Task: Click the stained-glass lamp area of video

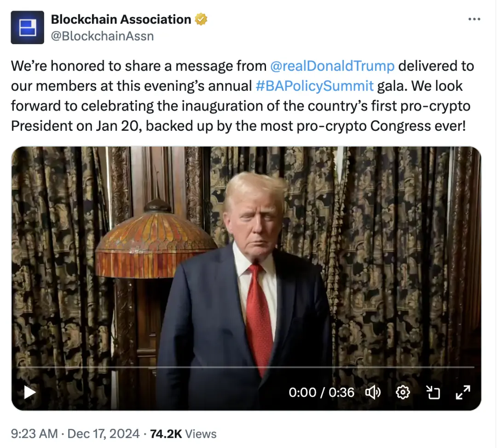Action: (x=156, y=241)
